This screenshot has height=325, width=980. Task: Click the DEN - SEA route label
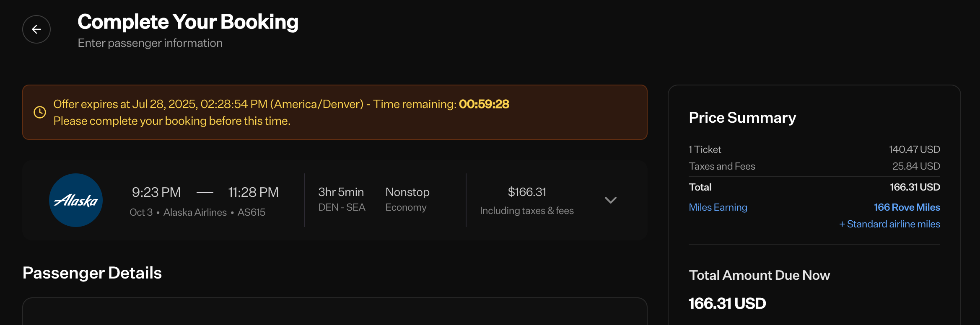click(x=342, y=207)
